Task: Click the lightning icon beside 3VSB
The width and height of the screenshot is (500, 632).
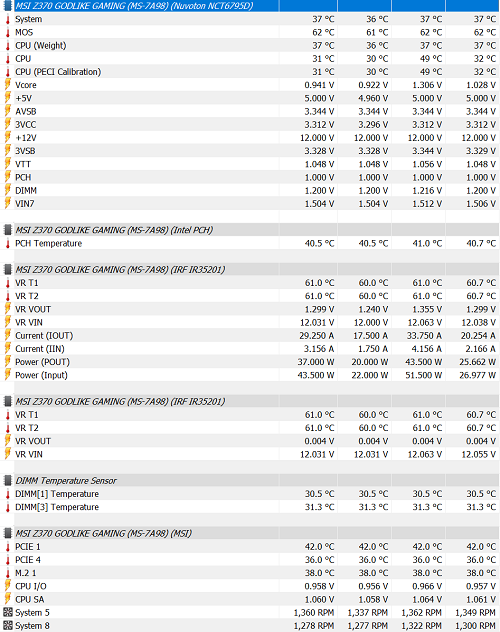Action: [7, 151]
